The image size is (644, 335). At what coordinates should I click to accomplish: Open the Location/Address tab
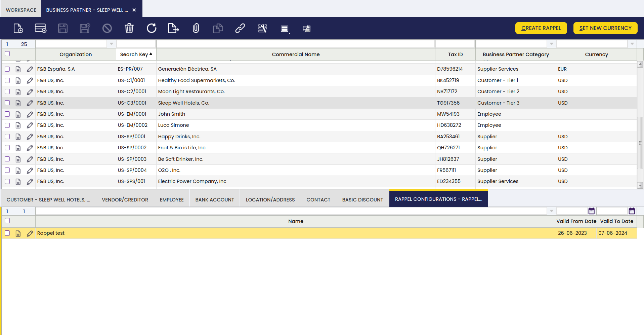(x=270, y=200)
